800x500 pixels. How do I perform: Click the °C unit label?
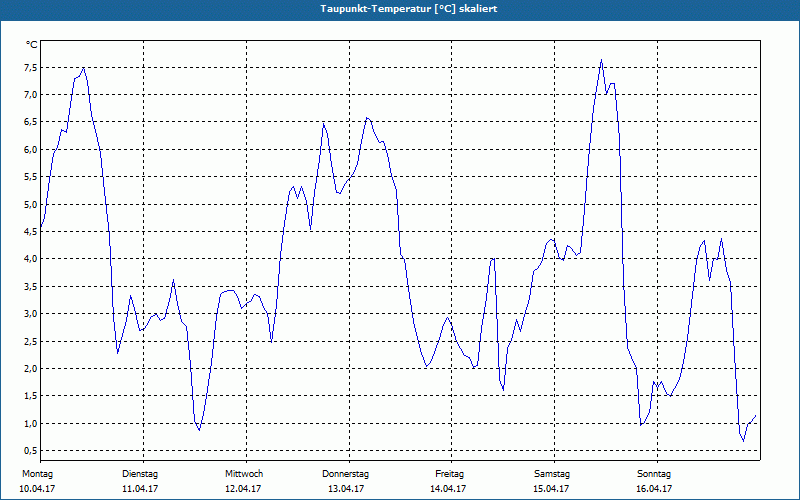32,45
